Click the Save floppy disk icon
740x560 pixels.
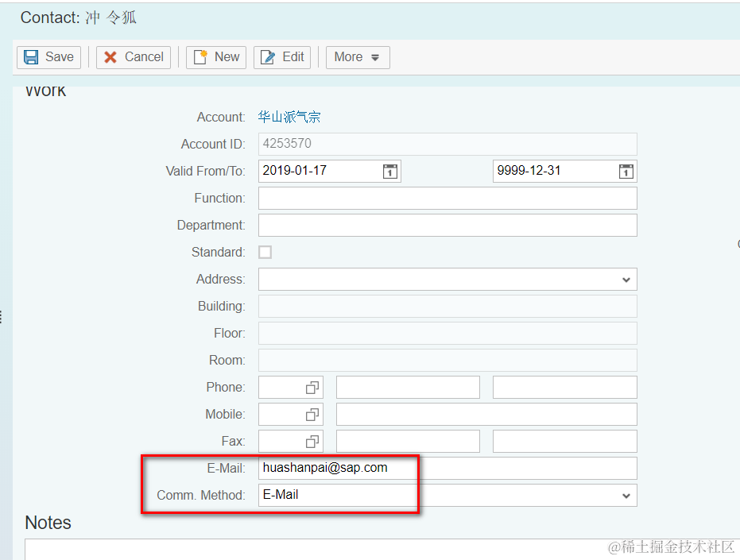pyautogui.click(x=31, y=57)
